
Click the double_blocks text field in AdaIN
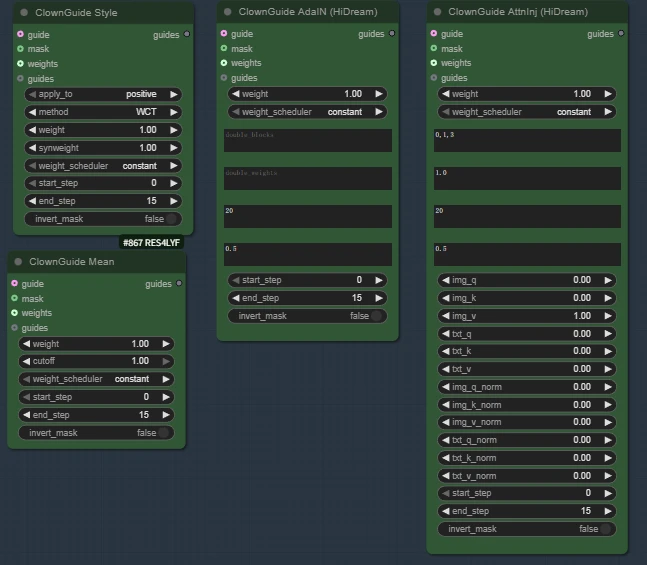coord(308,140)
